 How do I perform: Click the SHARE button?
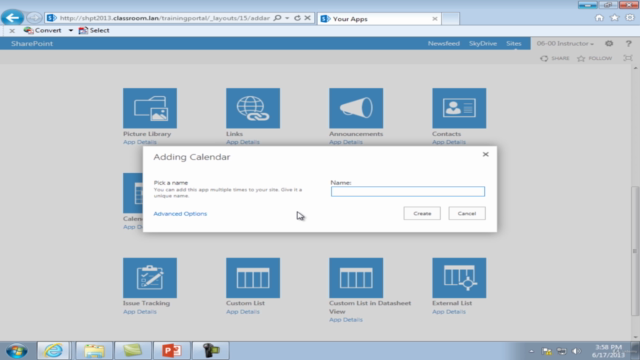[555, 58]
